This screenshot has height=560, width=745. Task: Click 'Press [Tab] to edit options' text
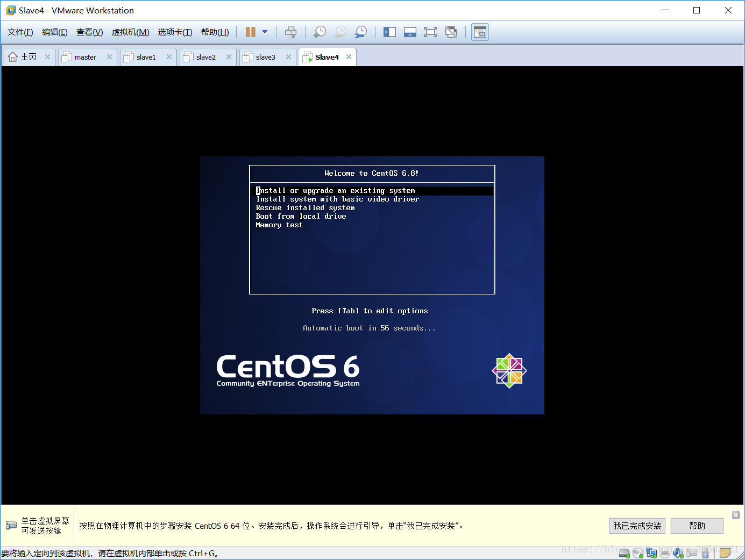pos(370,311)
